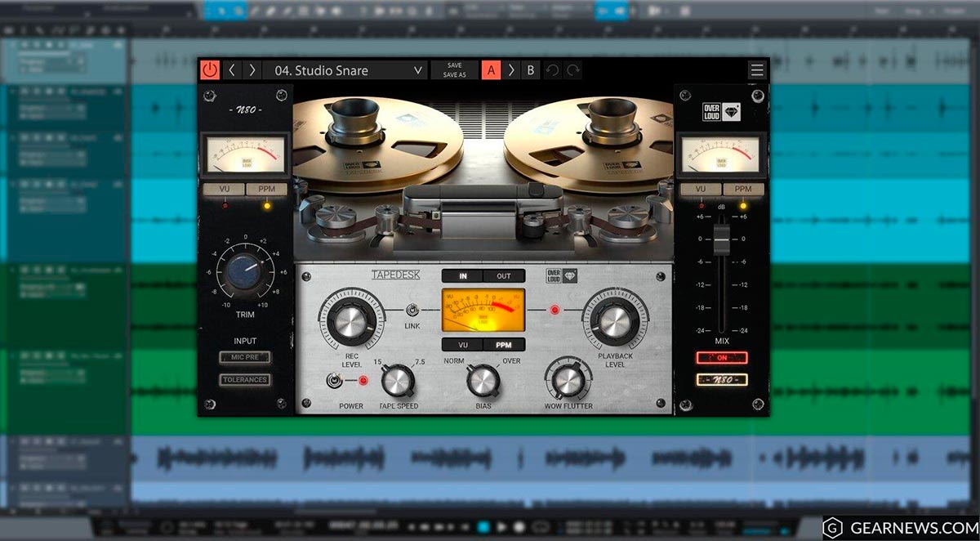Image resolution: width=980 pixels, height=541 pixels.
Task: Start playback in the DAW transport bar
Action: coord(502,527)
